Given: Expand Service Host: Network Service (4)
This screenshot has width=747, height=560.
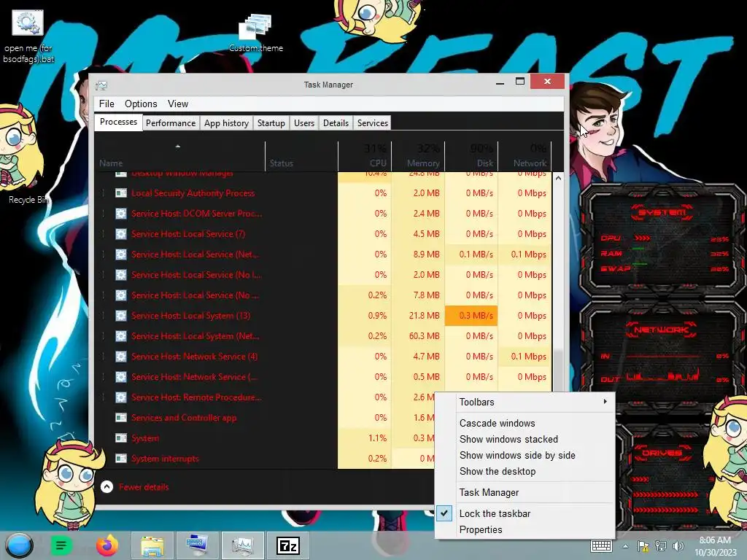Looking at the screenshot, I should coord(104,356).
